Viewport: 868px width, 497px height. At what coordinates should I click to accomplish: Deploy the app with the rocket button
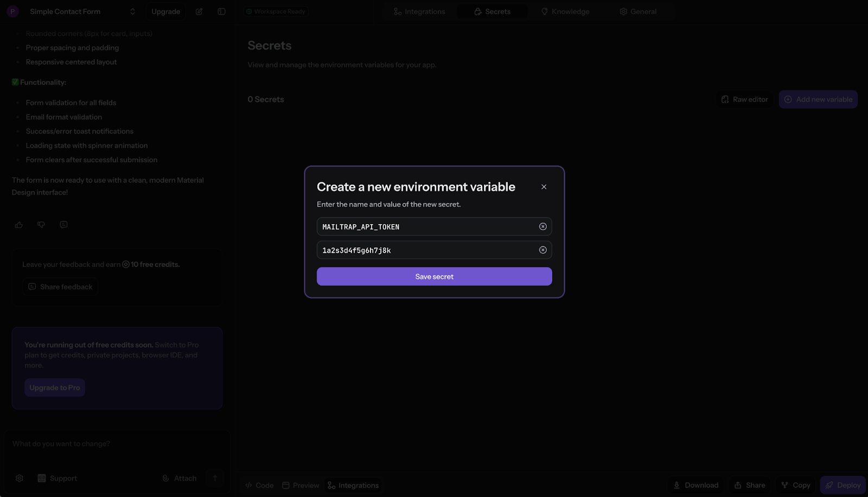pos(842,485)
